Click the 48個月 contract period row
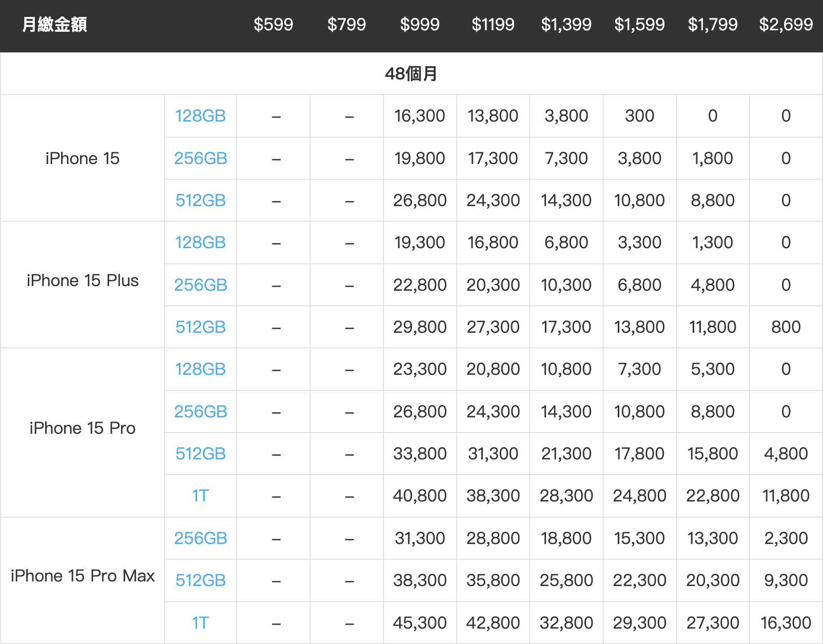 (x=411, y=74)
